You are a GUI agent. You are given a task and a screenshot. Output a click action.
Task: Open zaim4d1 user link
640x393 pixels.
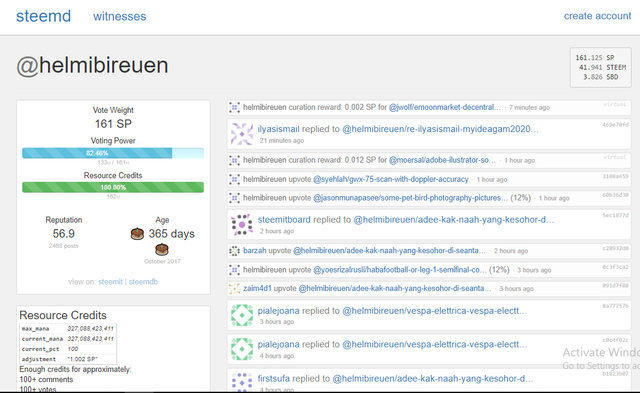[x=257, y=289]
